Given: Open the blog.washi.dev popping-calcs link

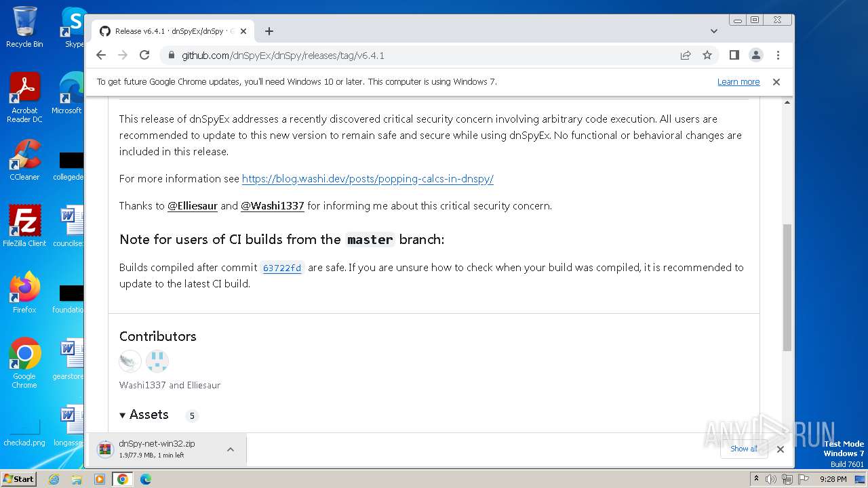Looking at the screenshot, I should click(x=368, y=179).
